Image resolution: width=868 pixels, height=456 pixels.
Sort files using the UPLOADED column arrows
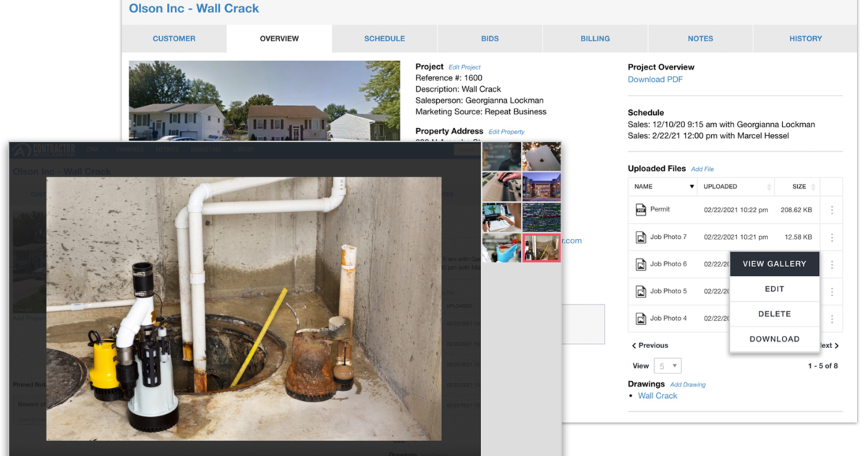770,187
